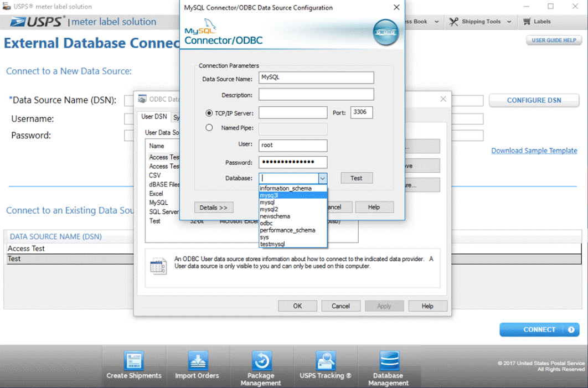The height and width of the screenshot is (388, 588).
Task: Click Help in ODBC Data Source Administrator
Action: point(427,306)
